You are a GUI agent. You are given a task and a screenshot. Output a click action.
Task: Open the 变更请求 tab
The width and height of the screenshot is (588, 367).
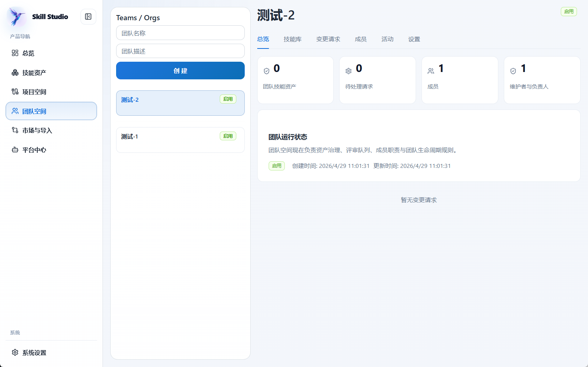coord(328,39)
